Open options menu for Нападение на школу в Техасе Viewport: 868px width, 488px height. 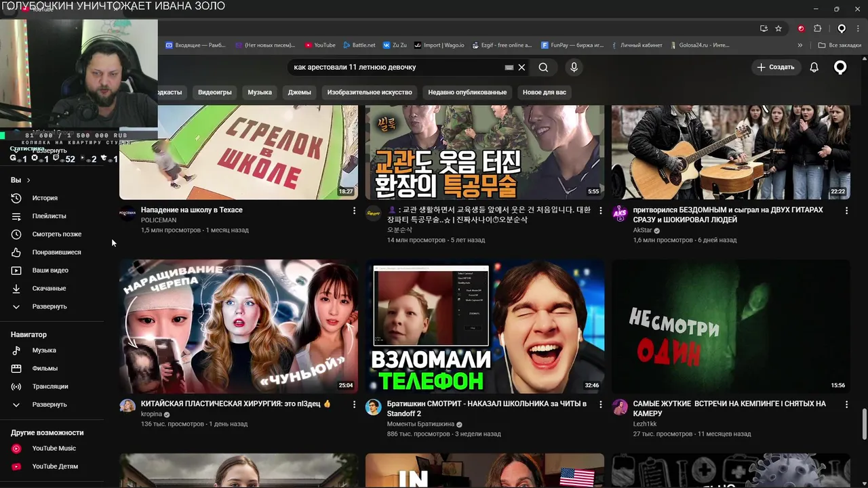(354, 211)
